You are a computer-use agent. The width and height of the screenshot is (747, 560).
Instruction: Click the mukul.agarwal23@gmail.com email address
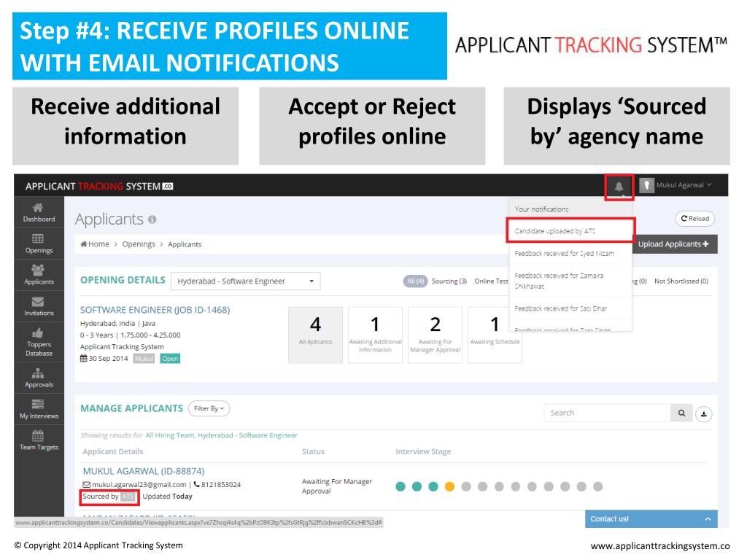pyautogui.click(x=139, y=484)
